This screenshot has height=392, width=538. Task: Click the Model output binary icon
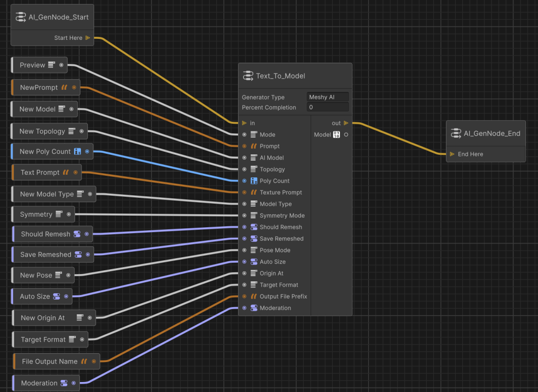click(336, 135)
